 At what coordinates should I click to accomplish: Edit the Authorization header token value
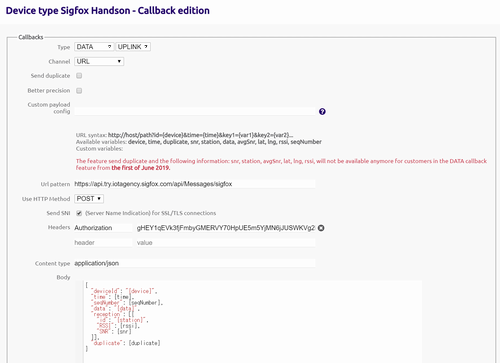click(x=225, y=228)
